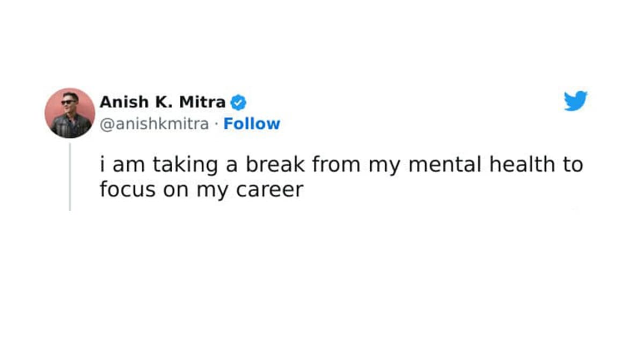Viewport: 644px width, 337px height.
Task: Click the word "health" in the tweet
Action: pyautogui.click(x=523, y=165)
